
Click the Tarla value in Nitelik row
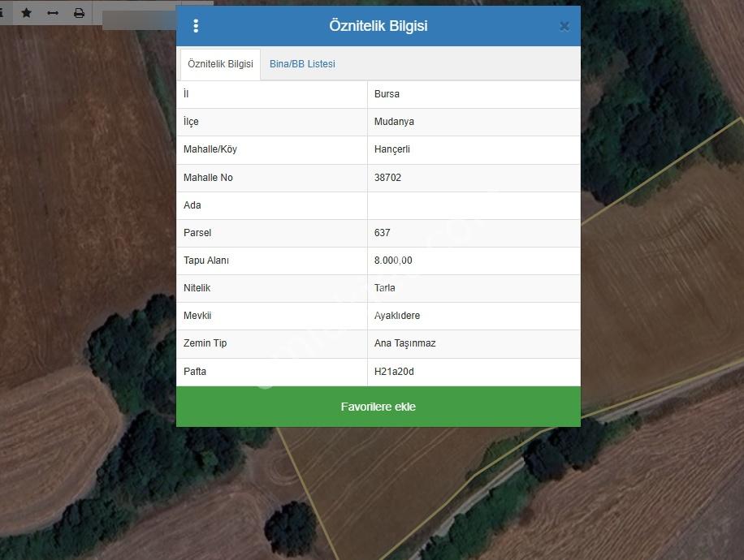pyautogui.click(x=384, y=288)
